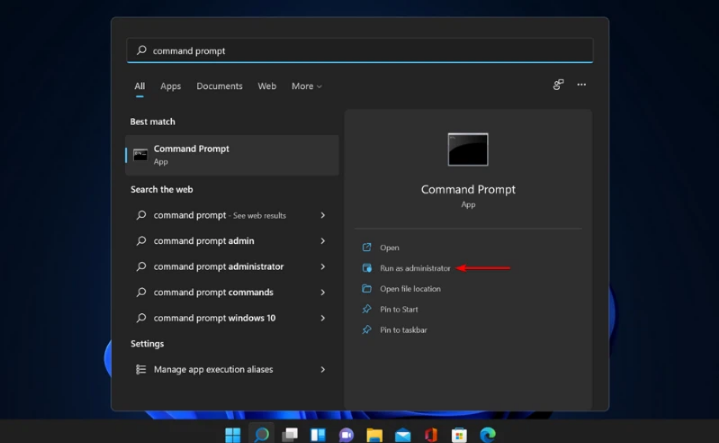Expand the More filters dropdown
This screenshot has width=719, height=443.
point(306,86)
